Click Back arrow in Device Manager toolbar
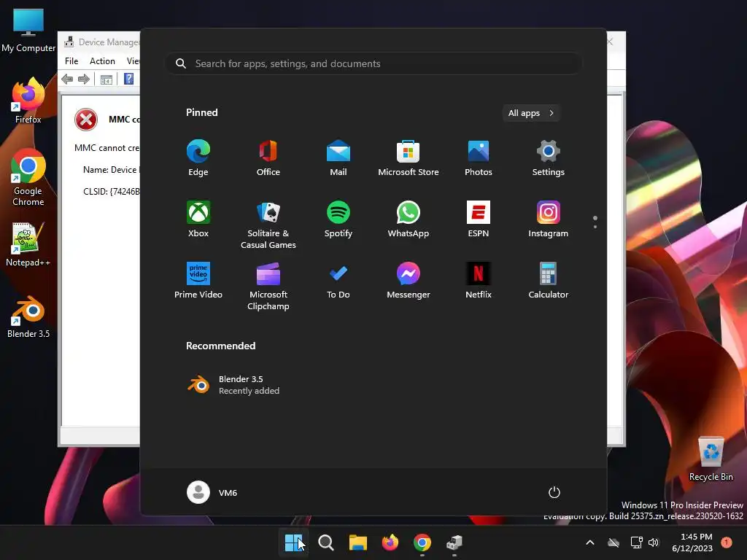Image resolution: width=747 pixels, height=560 pixels. (x=67, y=79)
